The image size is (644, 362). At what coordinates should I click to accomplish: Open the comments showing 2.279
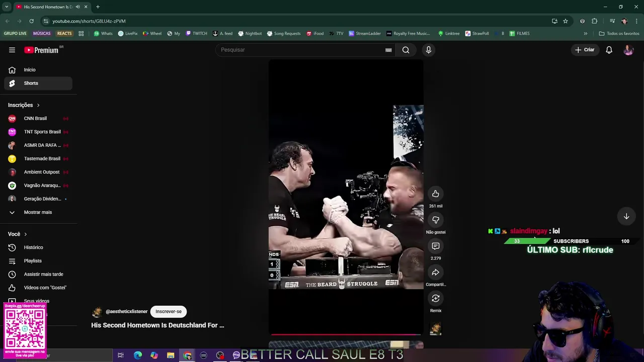point(436,246)
